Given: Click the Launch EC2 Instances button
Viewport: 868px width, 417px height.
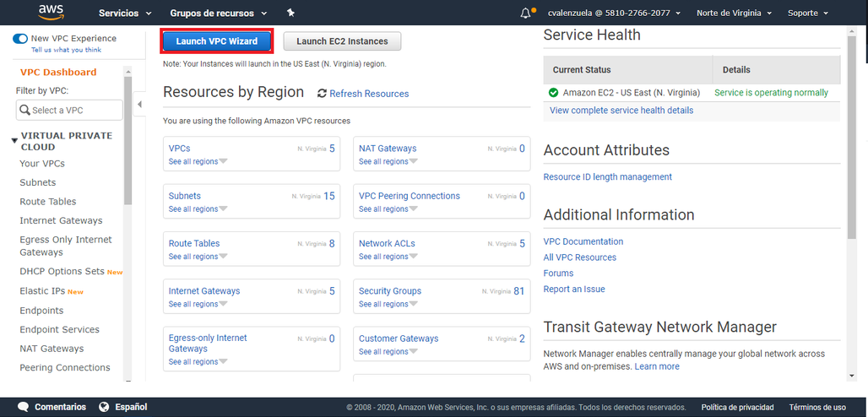Looking at the screenshot, I should 342,41.
